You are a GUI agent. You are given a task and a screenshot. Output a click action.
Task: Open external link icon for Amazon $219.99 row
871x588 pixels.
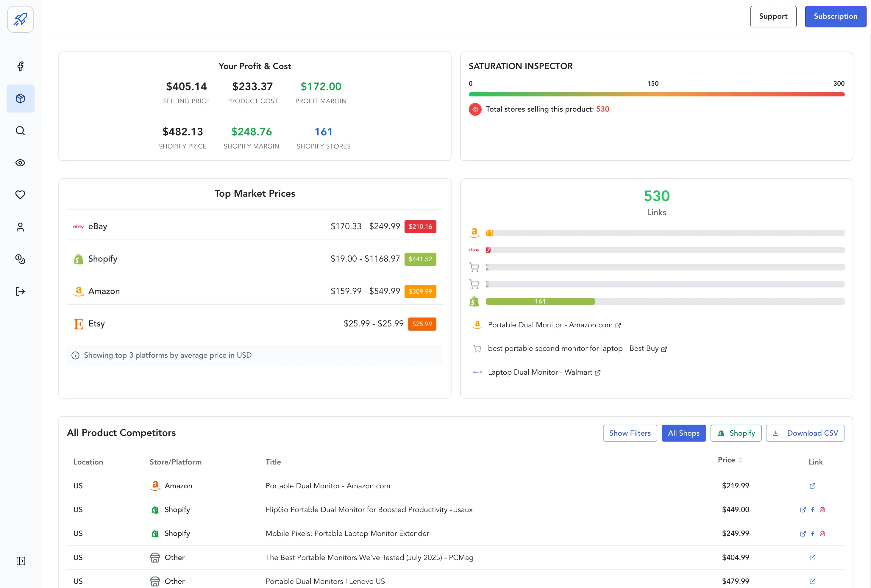[x=812, y=486]
